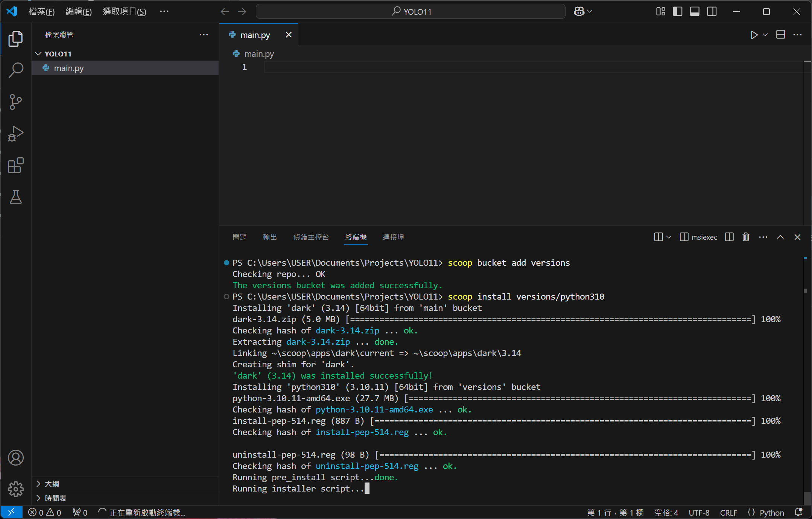Open the 檔案(F) file menu
The image size is (812, 519).
(41, 12)
